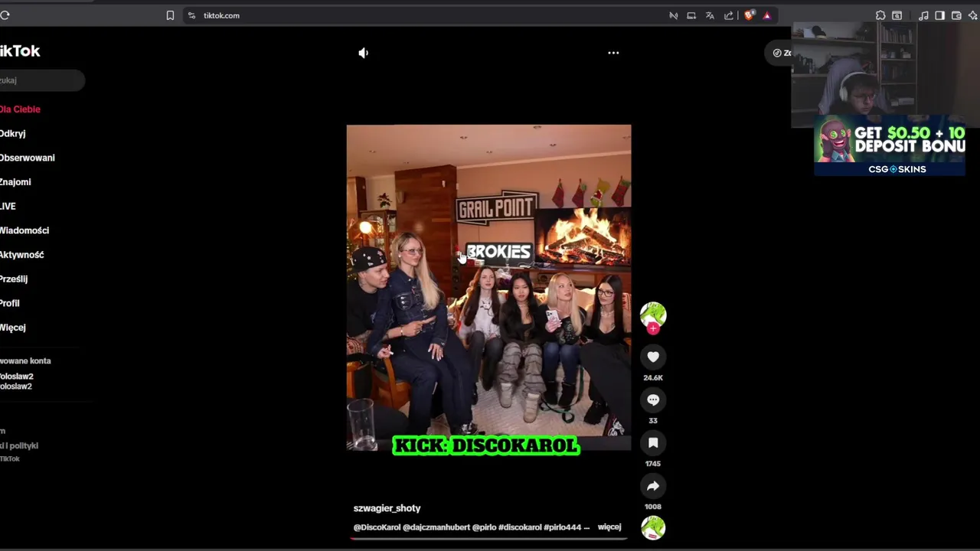Screen dimensions: 980x551
Task: Open the creator's green avatar profile
Action: tap(653, 315)
